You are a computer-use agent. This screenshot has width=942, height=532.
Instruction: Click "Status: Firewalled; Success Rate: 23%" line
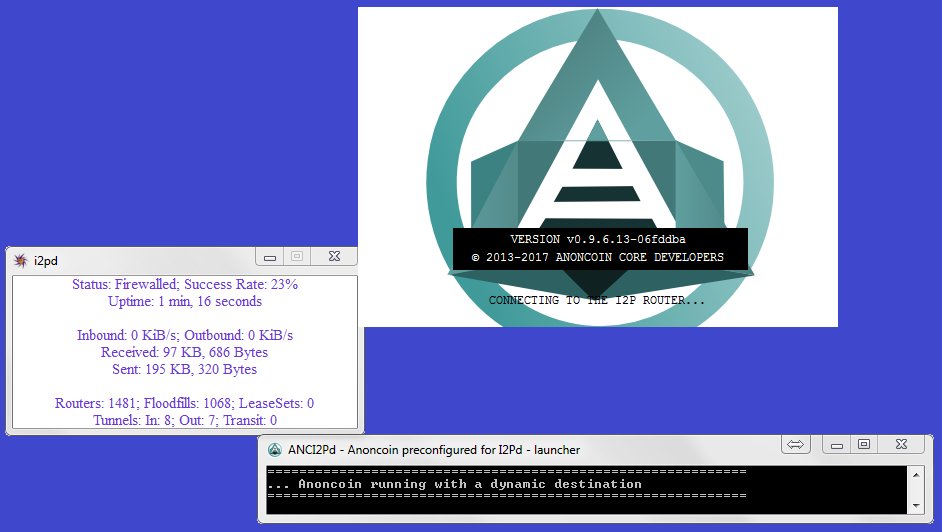click(185, 284)
